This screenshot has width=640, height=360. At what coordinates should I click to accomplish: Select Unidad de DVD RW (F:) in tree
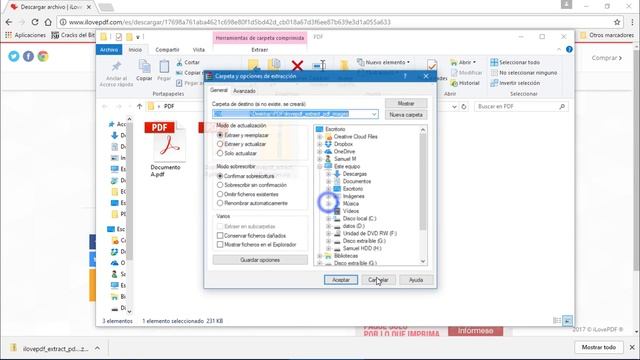coord(370,233)
